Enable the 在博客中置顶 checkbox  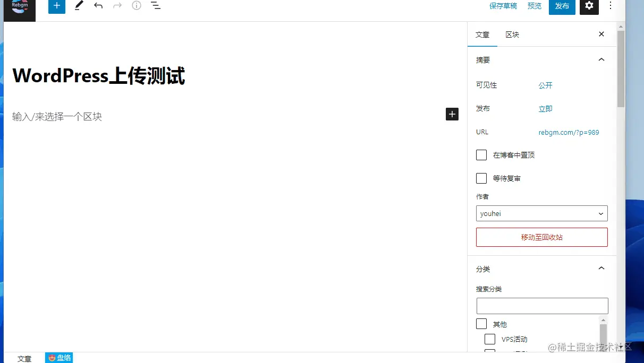481,155
